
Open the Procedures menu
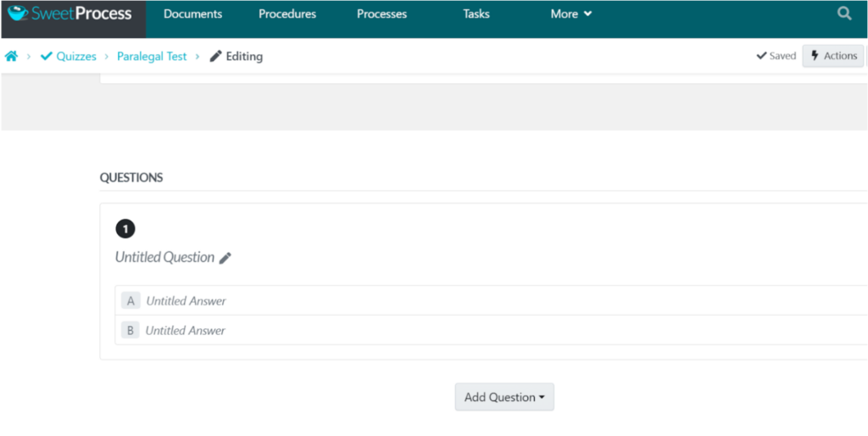287,14
